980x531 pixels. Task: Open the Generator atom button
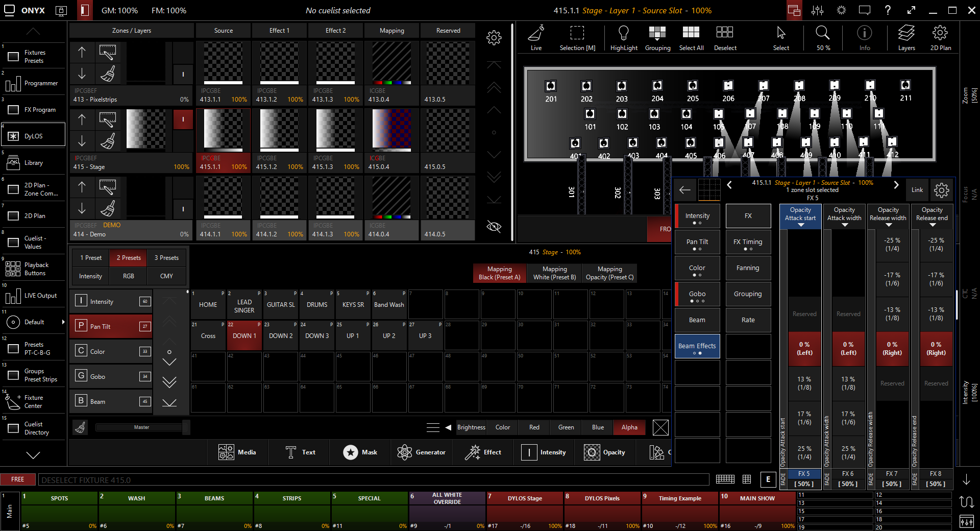tap(422, 452)
